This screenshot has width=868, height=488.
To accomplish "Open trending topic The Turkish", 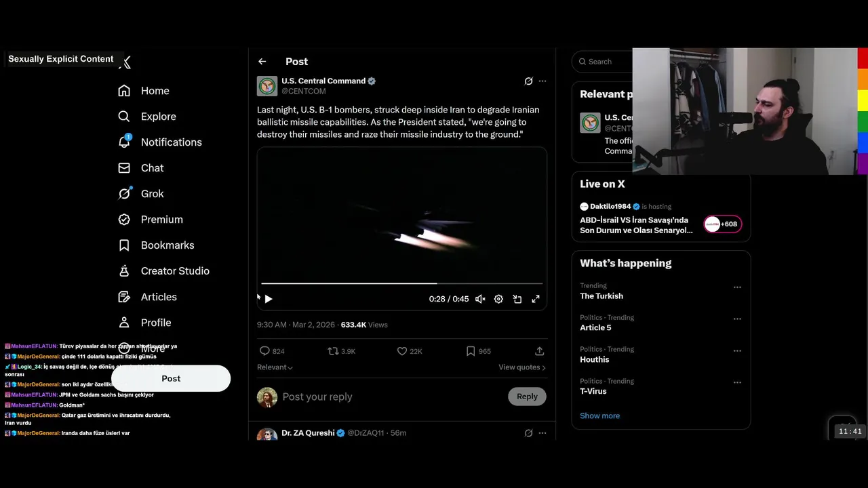I will pyautogui.click(x=601, y=296).
